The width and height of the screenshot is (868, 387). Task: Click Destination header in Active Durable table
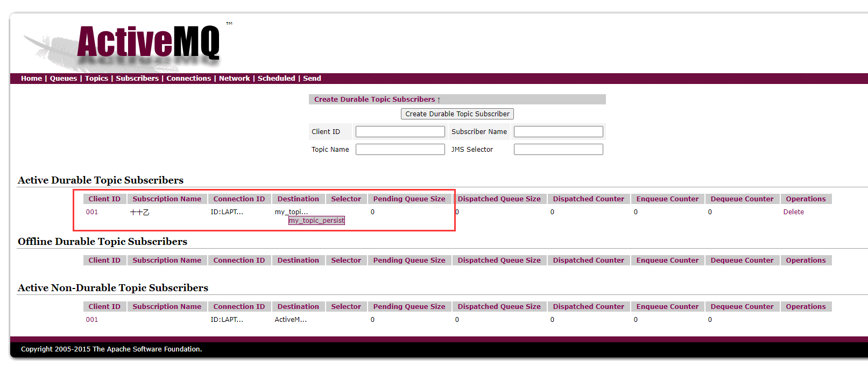click(298, 199)
